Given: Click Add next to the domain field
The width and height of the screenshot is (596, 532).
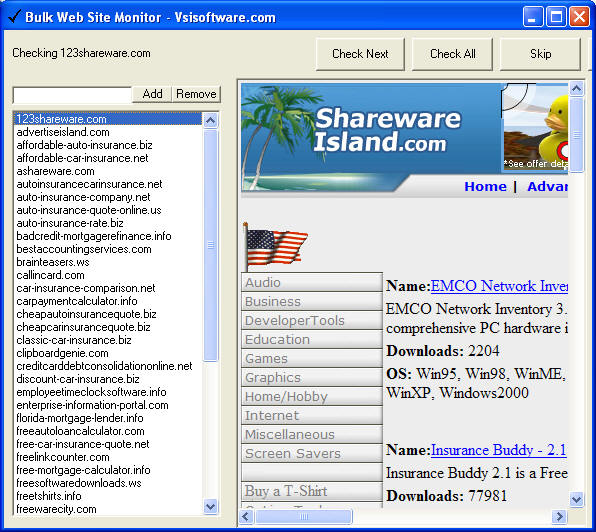Looking at the screenshot, I should (152, 94).
